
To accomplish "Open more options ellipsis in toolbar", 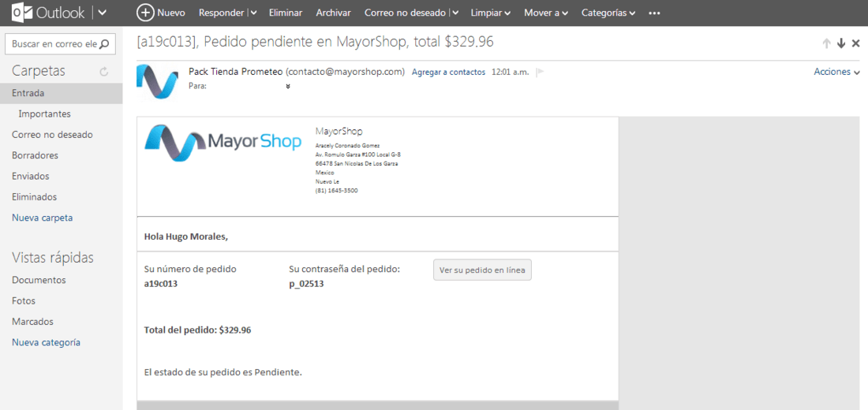I will 654,13.
